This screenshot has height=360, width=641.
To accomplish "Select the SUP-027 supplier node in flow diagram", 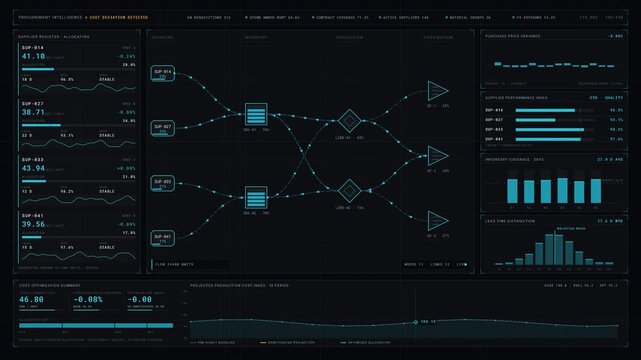I will click(x=162, y=128).
